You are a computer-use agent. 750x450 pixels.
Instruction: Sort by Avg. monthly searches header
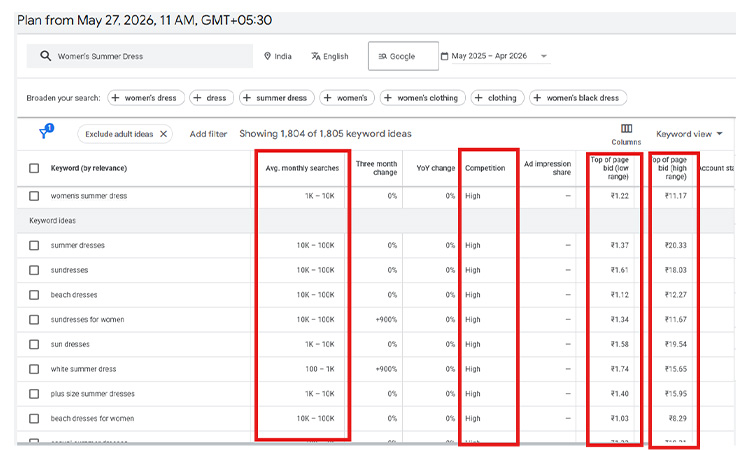tap(302, 168)
